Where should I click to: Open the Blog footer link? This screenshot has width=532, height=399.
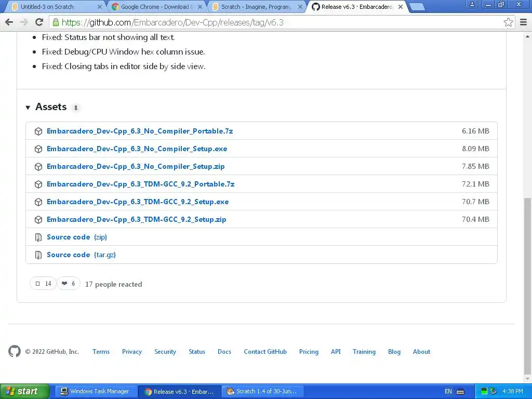(x=394, y=352)
